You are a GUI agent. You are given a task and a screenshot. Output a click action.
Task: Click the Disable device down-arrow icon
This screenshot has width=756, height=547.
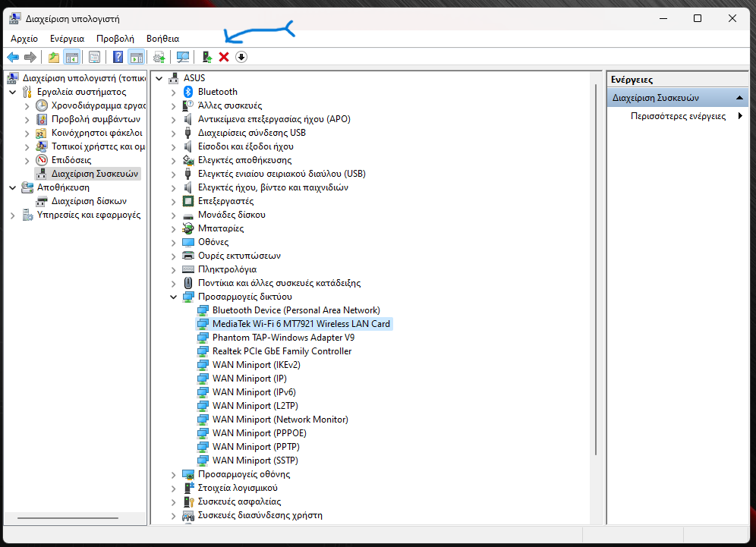pyautogui.click(x=241, y=58)
